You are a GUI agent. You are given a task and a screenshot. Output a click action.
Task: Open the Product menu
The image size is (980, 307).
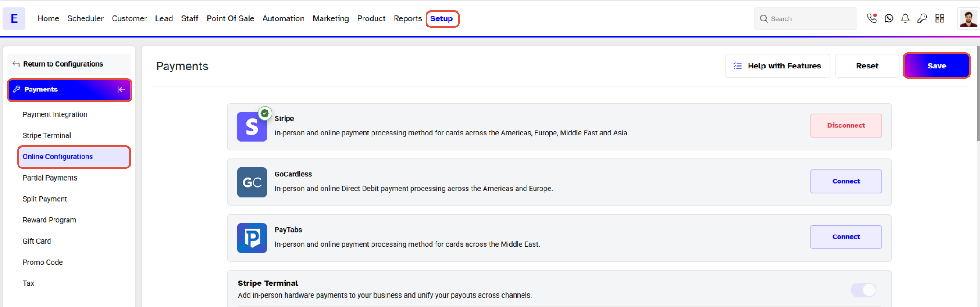(371, 18)
